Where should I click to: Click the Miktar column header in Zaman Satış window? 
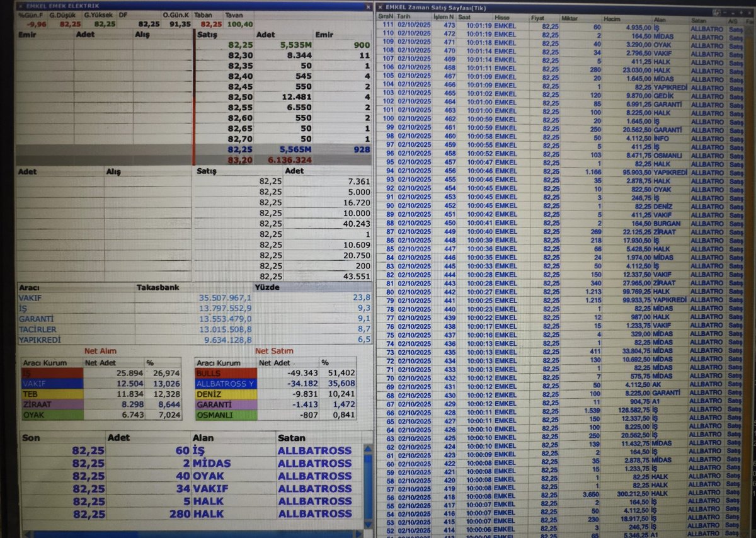click(x=570, y=18)
